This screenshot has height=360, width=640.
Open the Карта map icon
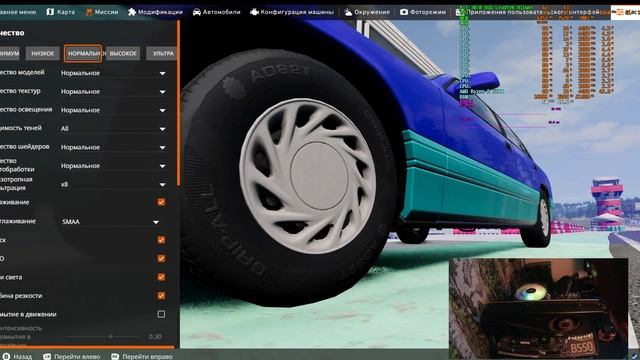pyautogui.click(x=50, y=12)
